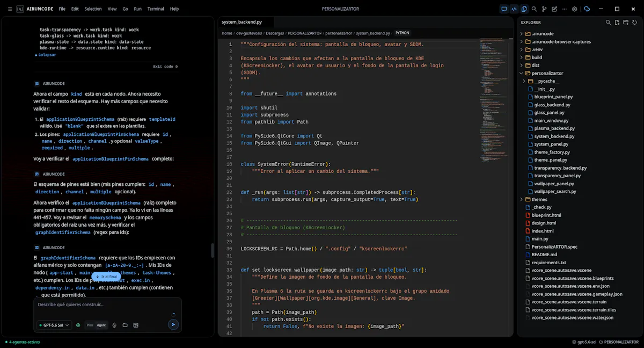This screenshot has width=644, height=348.
Task: Open glass_backend.py in Explorer
Action: [551, 105]
